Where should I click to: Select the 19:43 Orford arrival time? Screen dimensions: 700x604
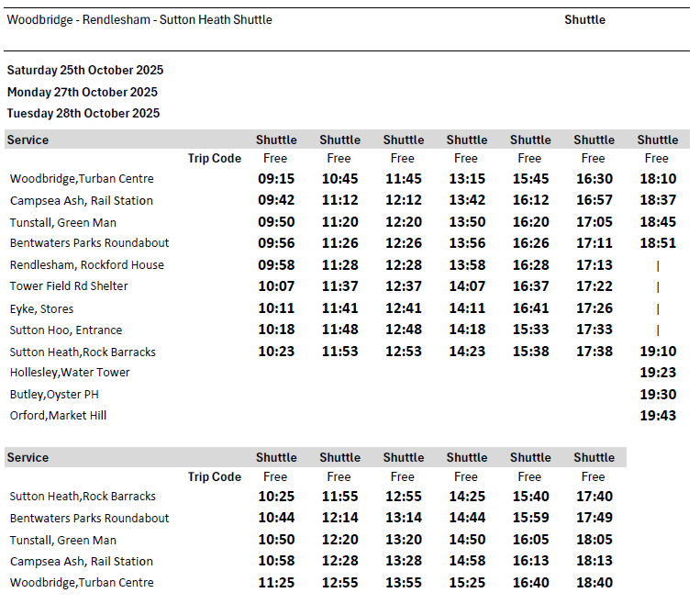point(657,416)
